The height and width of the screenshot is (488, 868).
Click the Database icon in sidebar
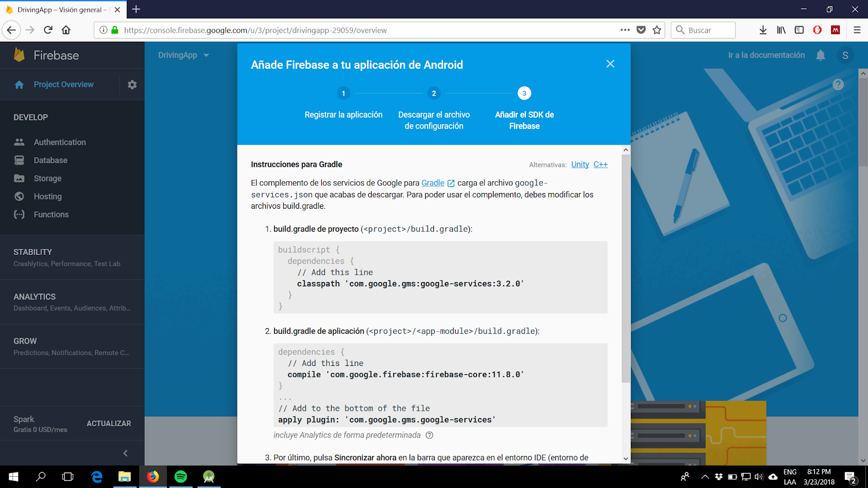(x=20, y=160)
